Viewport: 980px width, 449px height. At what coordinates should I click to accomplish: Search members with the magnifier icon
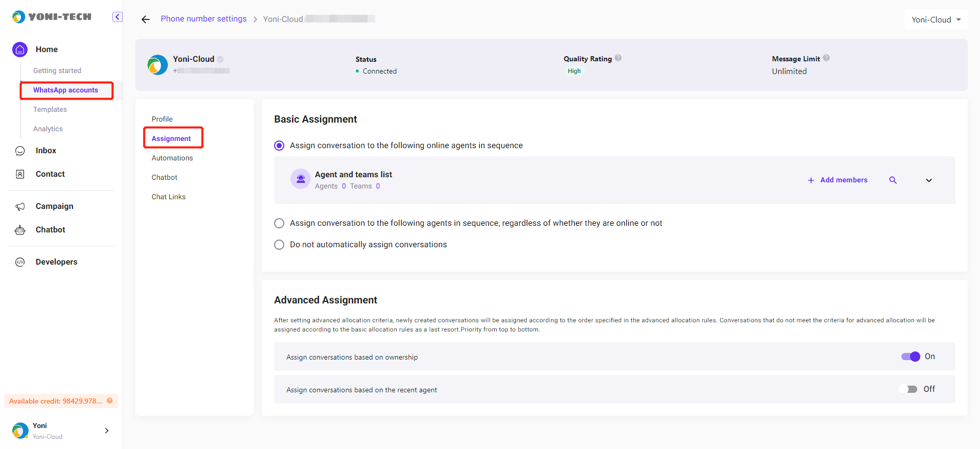click(x=893, y=180)
